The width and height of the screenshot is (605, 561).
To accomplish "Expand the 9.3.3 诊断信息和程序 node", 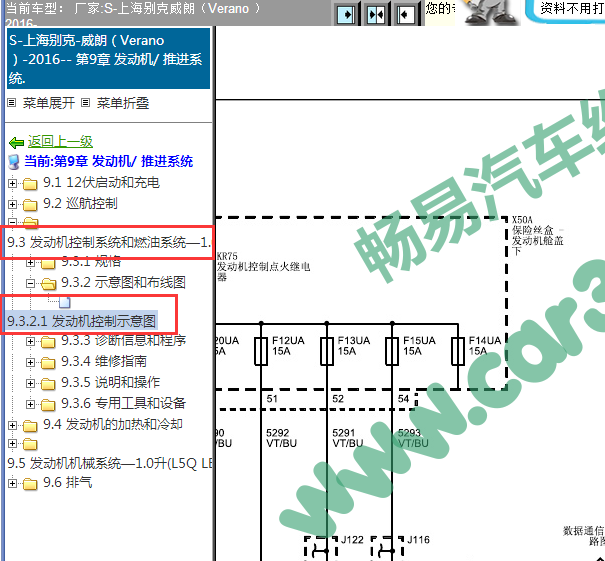I will tap(30, 341).
